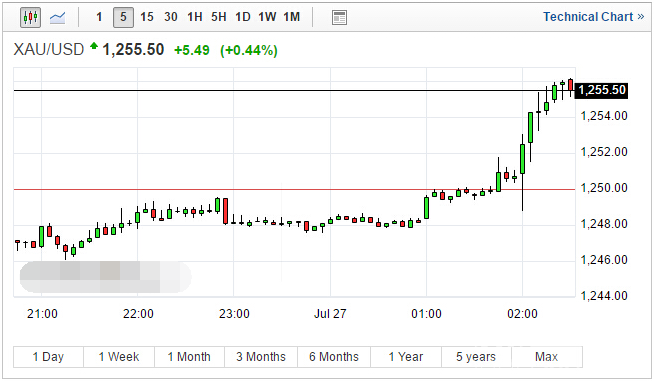654x382 pixels.
Task: Click the green up arrow beside XAU/USD
Action: point(94,45)
